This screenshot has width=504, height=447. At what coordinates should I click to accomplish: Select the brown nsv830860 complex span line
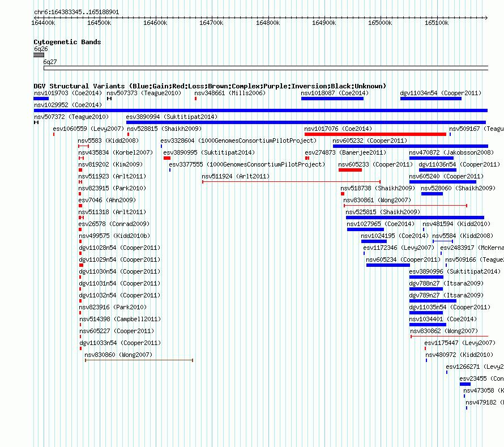(139, 360)
